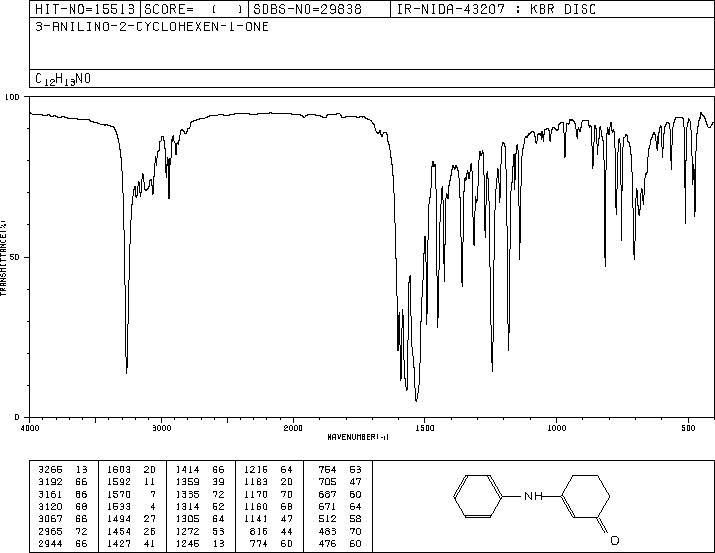
Task: Click the HIT-NO=15513 header cell
Action: pyautogui.click(x=85, y=9)
